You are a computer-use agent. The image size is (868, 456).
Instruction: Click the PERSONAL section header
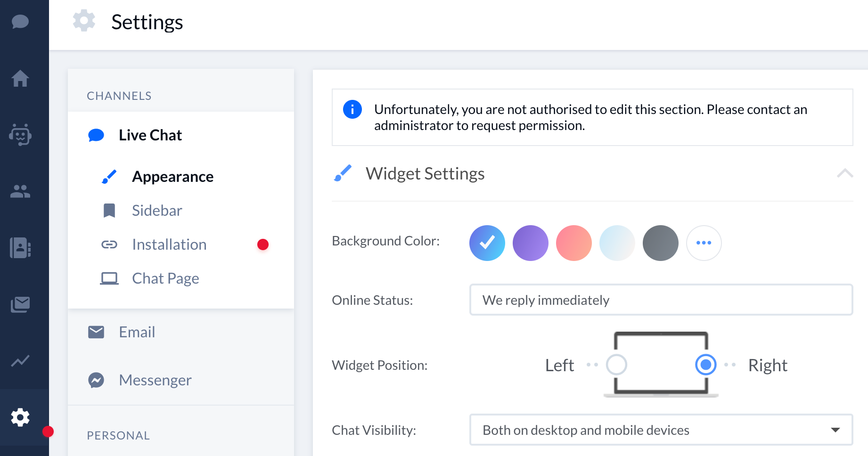(118, 435)
